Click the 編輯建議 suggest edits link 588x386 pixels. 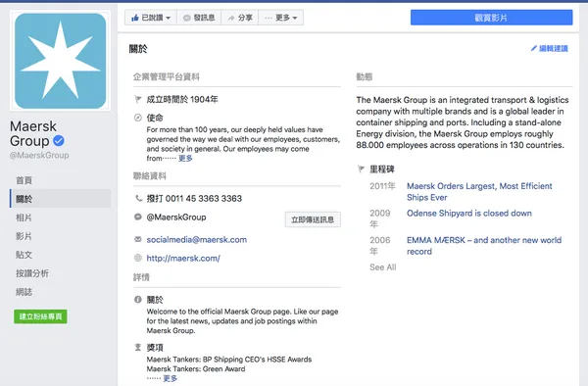point(550,48)
